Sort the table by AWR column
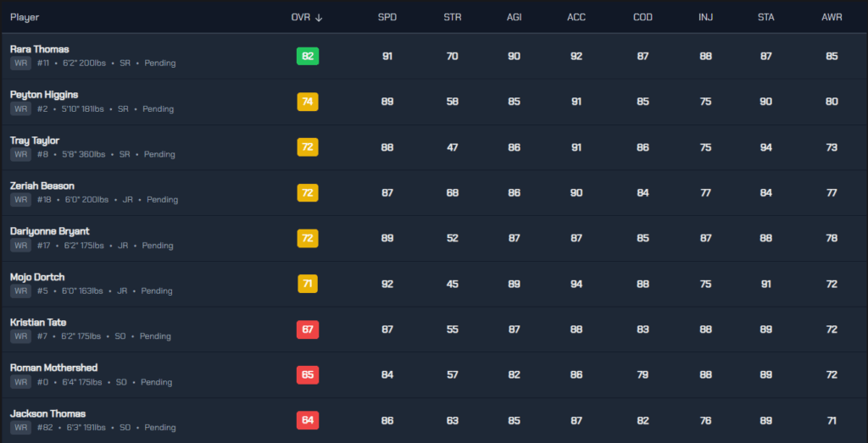Viewport: 868px width, 443px height. point(831,18)
